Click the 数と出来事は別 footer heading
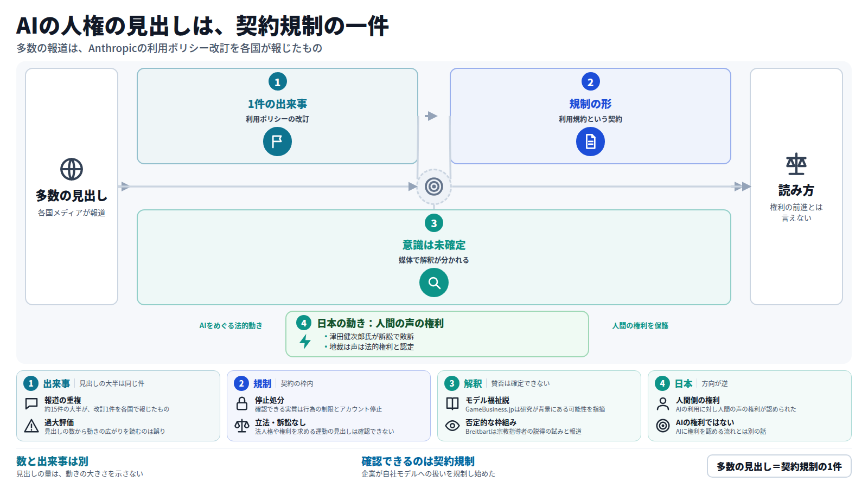This screenshot has height=488, width=868. click(52, 461)
